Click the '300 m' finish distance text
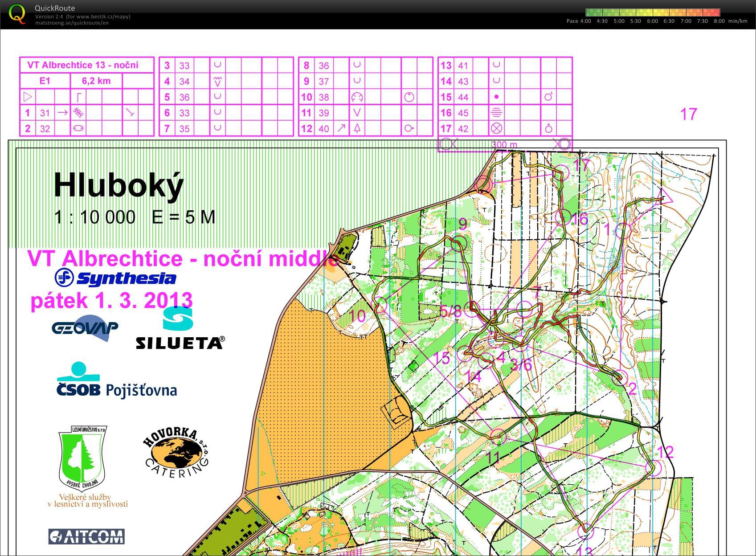The image size is (756, 556). tap(504, 144)
